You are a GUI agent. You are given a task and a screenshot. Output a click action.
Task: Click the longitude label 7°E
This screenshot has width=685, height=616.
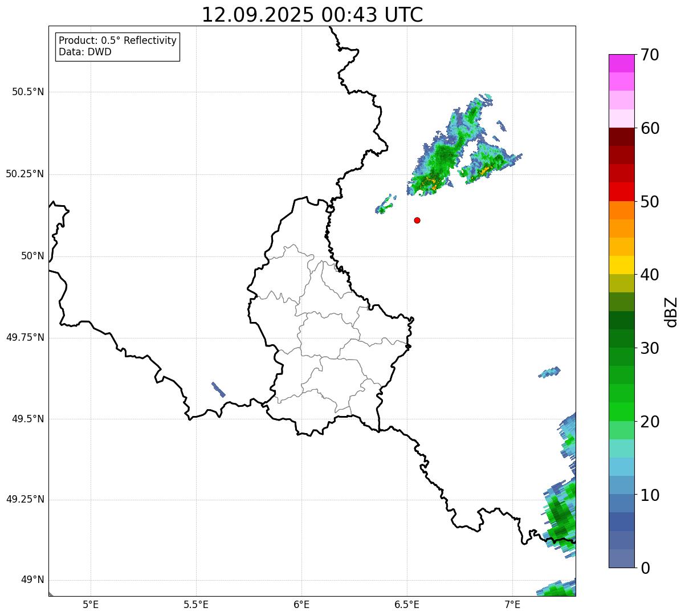pos(512,604)
